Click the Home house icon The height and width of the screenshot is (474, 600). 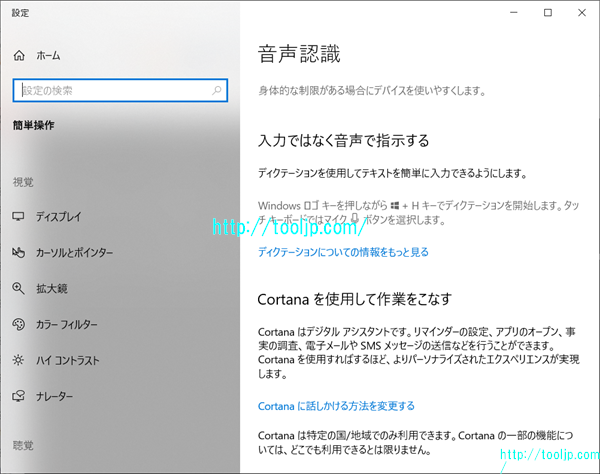coord(19,56)
